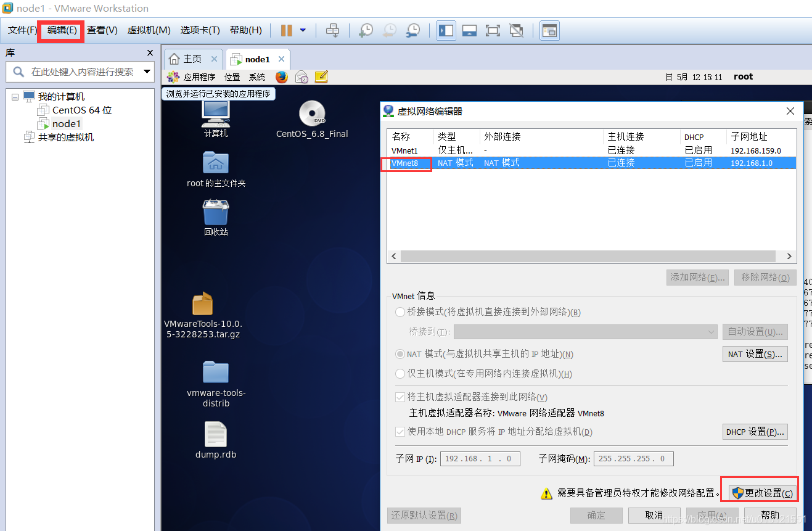Collapse the 我的计算机 tree node

tap(15, 97)
